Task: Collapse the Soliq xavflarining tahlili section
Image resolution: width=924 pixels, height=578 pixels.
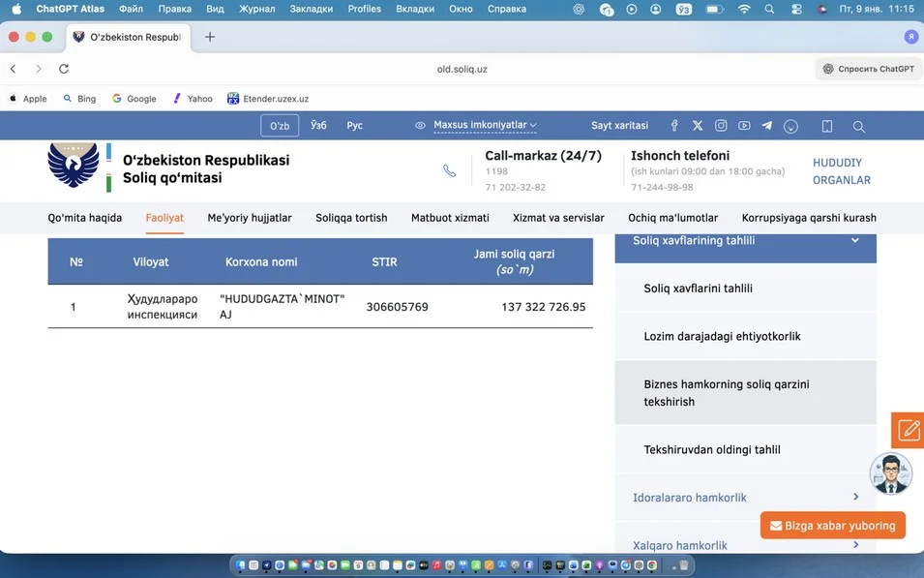Action: coord(854,241)
